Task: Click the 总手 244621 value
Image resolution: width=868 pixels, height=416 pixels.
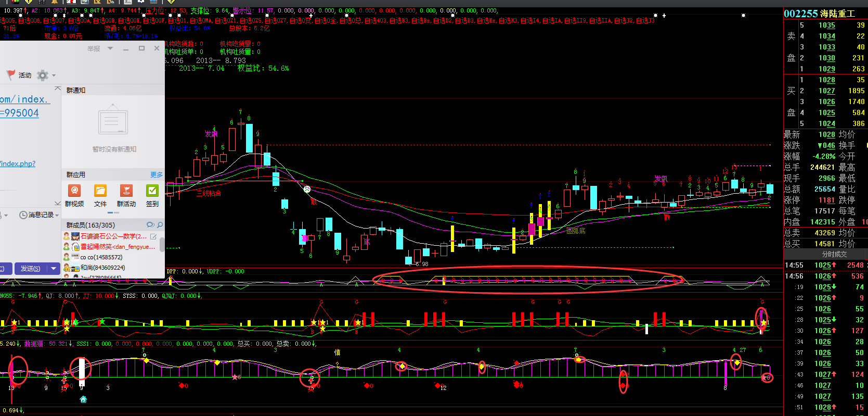Action: (823, 167)
